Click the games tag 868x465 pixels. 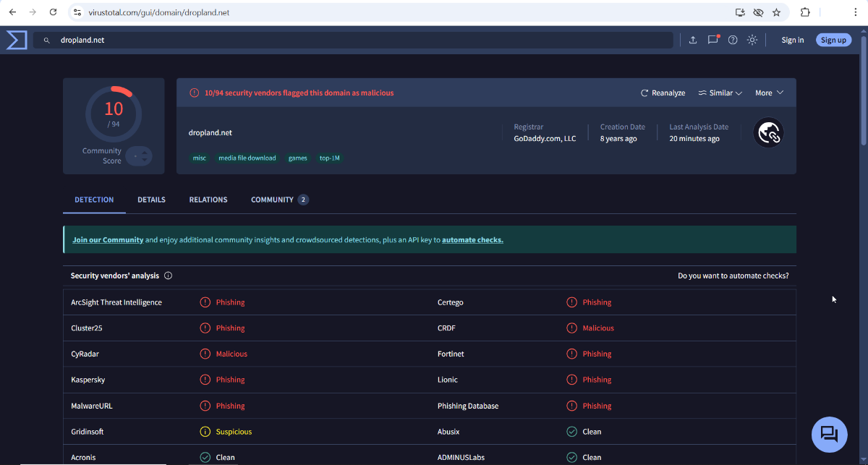298,158
